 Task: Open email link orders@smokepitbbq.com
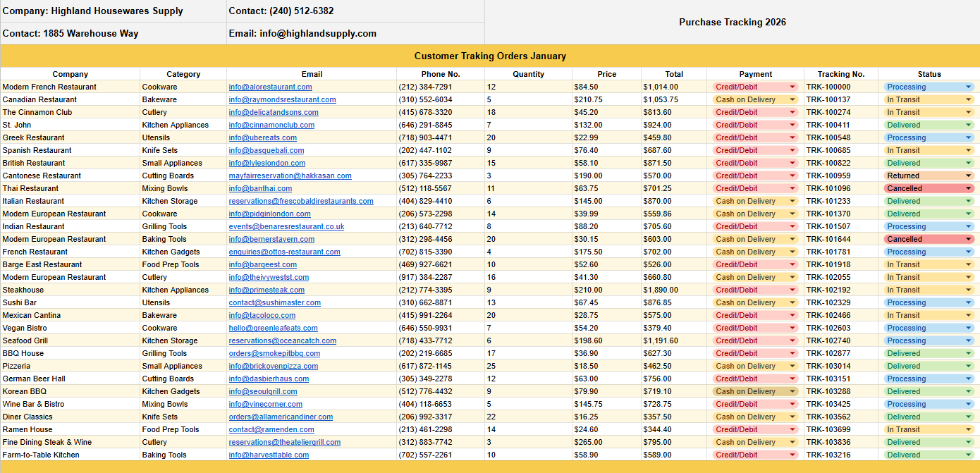click(x=274, y=353)
